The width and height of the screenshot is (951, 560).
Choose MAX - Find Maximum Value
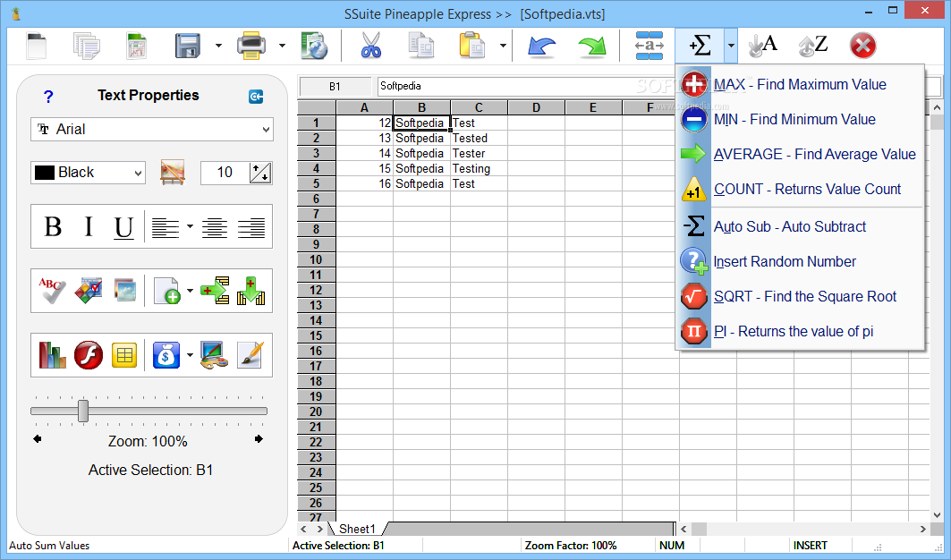tap(800, 84)
